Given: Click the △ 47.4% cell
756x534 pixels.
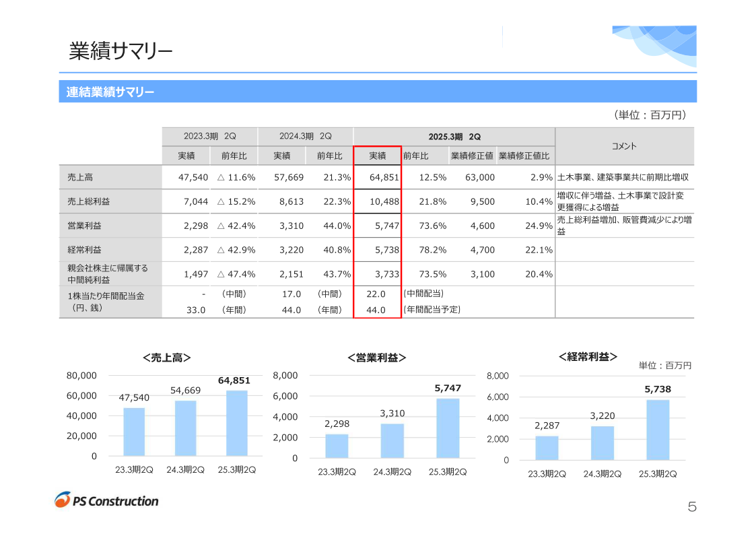Looking at the screenshot, I should click(x=236, y=273).
